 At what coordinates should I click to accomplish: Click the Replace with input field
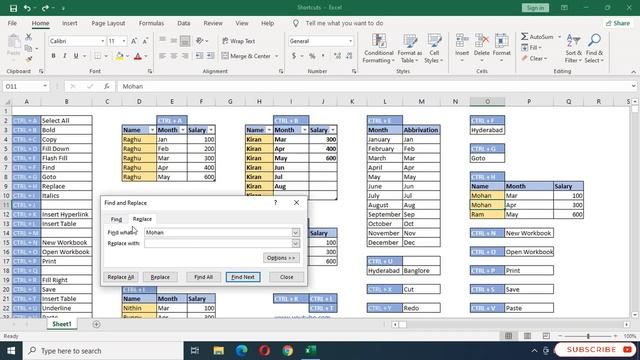(x=218, y=244)
